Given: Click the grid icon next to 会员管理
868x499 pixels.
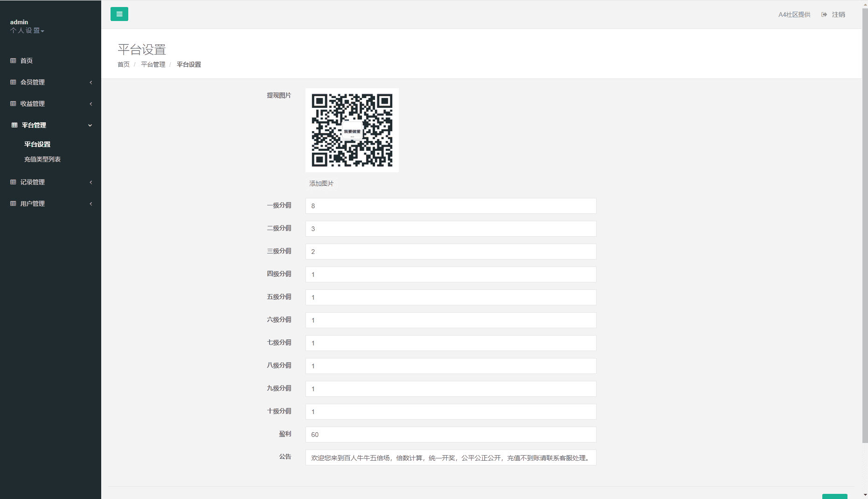Looking at the screenshot, I should [13, 82].
